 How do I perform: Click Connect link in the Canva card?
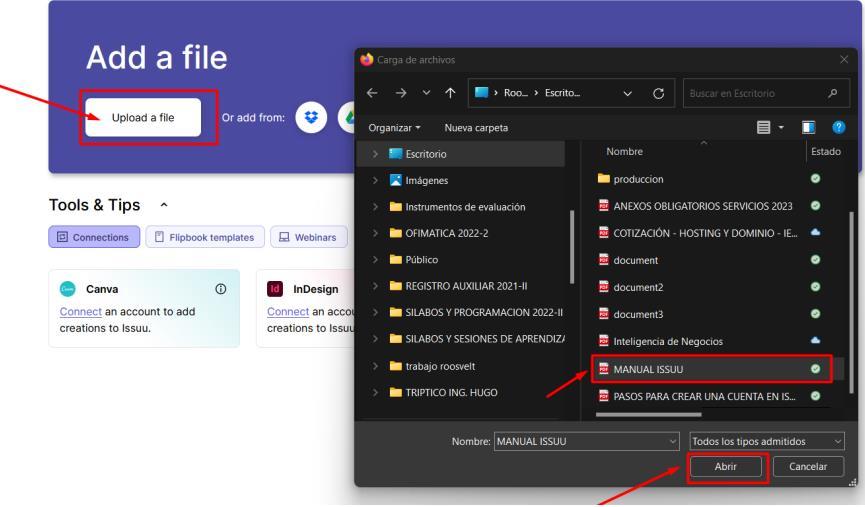click(81, 311)
